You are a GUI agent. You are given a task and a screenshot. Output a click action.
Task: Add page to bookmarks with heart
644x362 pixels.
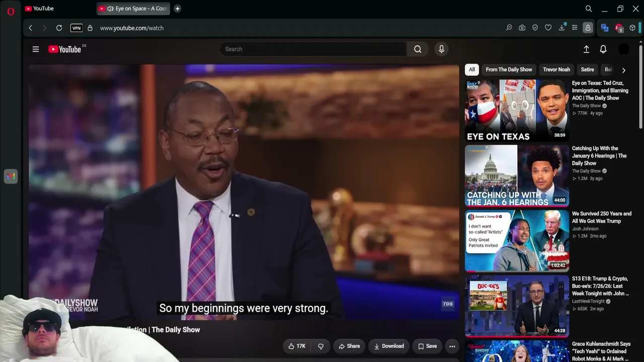[x=548, y=28]
